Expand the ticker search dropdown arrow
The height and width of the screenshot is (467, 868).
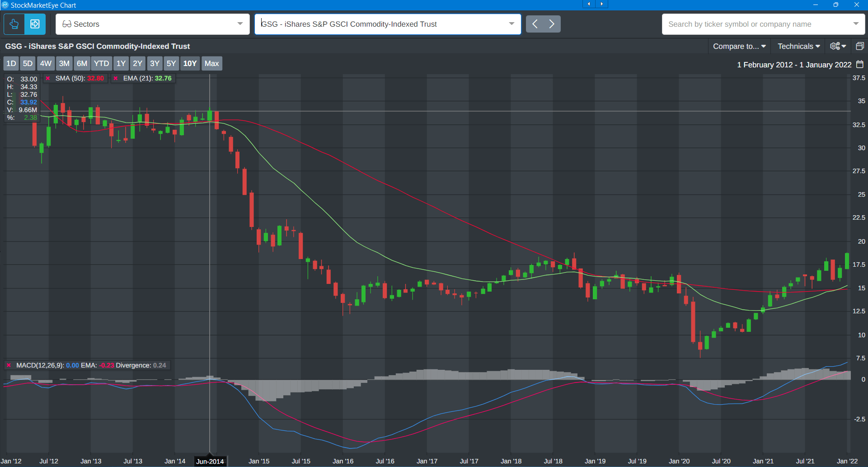pos(856,24)
